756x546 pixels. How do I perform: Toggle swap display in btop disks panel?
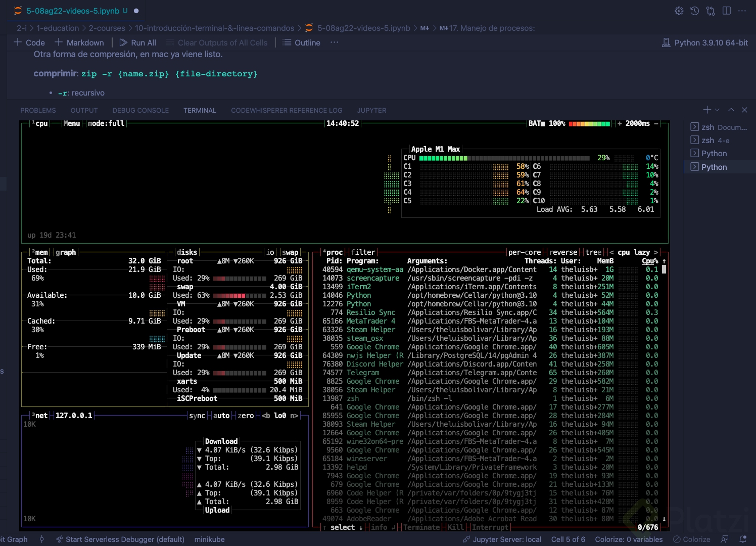point(290,252)
